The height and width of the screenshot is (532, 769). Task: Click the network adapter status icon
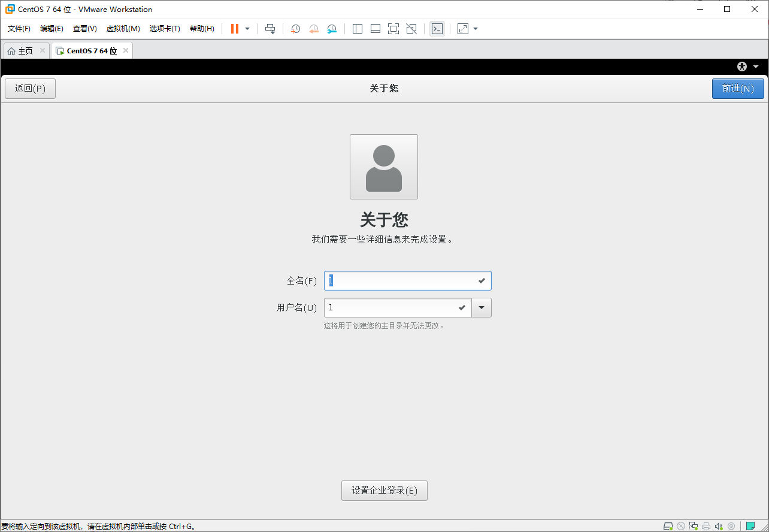click(x=694, y=526)
